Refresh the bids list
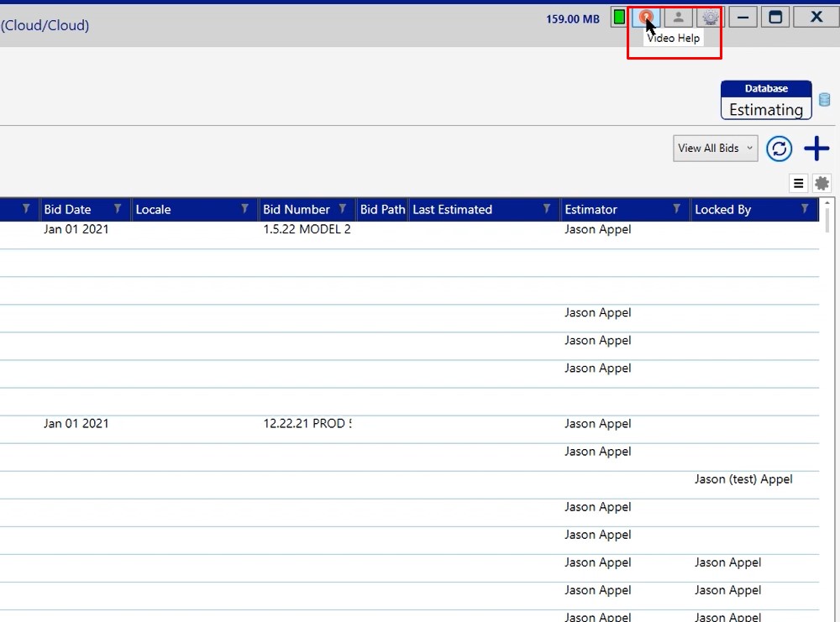840x622 pixels. 780,149
